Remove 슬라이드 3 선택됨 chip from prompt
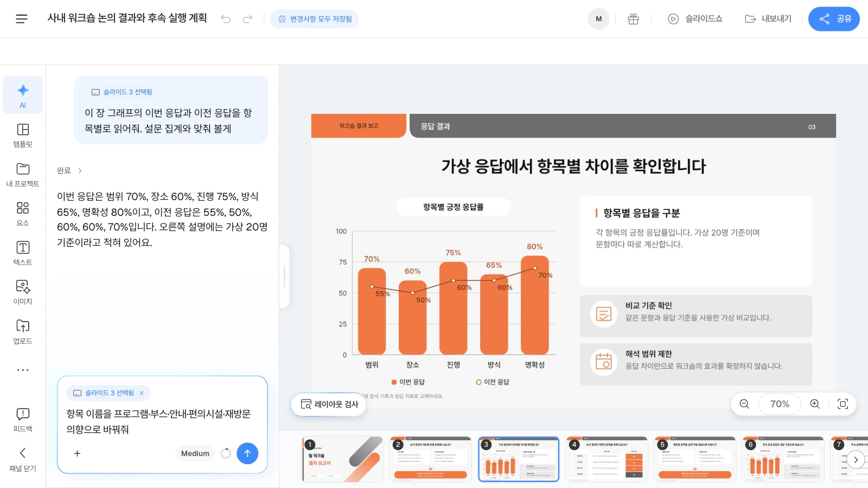The width and height of the screenshot is (868, 488). [142, 393]
